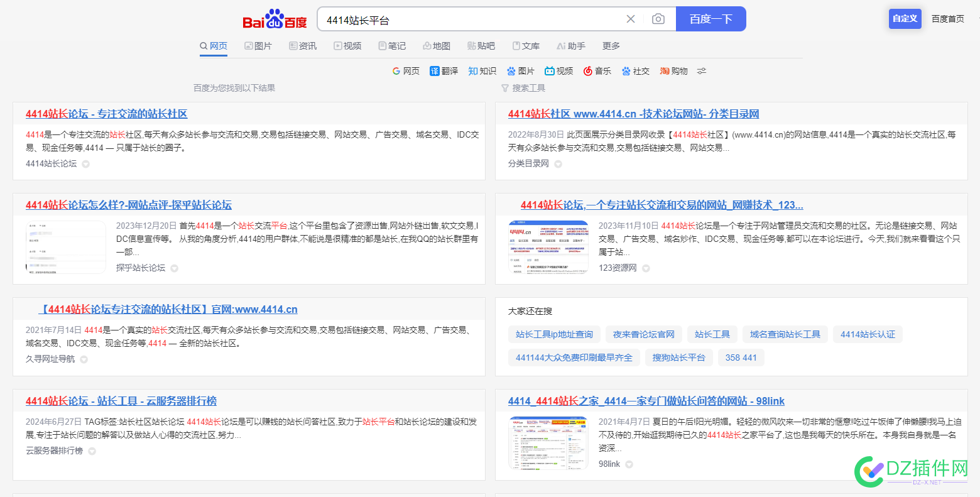Click the Bilibili 视频 shortcut
The width and height of the screenshot is (980, 497).
(558, 71)
